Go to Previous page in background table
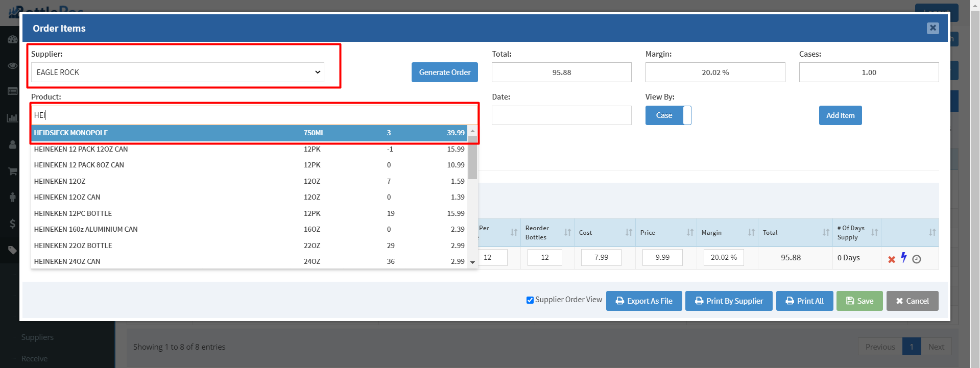The height and width of the screenshot is (368, 980). [x=880, y=347]
